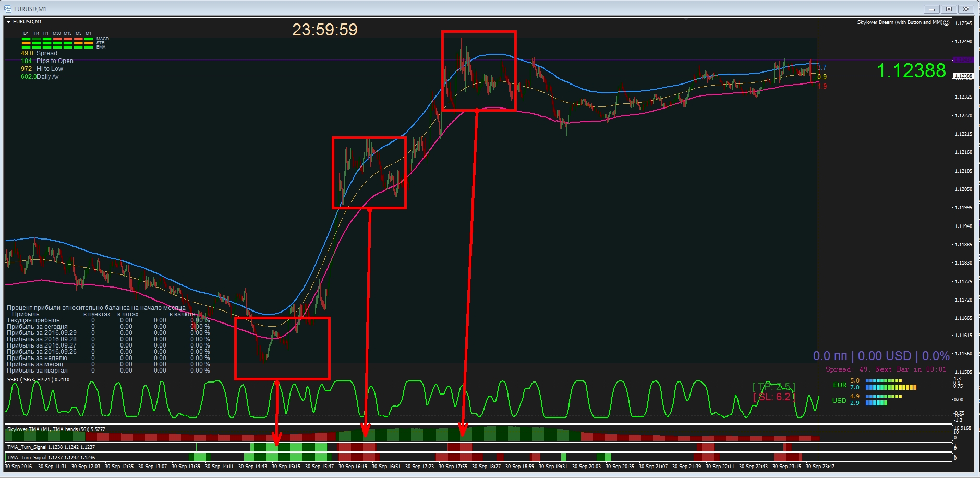Click the "Текущая прибыль" row label
Viewport: 980px width, 478px height.
(x=33, y=320)
